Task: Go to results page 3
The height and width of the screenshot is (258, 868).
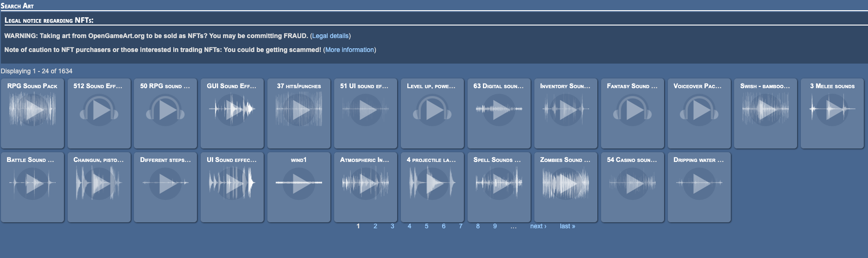Action: [x=393, y=226]
